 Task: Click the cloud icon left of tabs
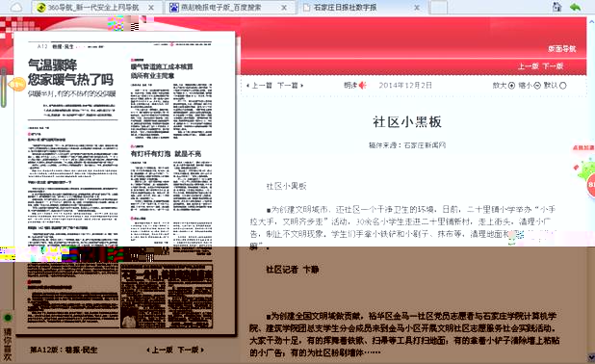click(x=15, y=7)
